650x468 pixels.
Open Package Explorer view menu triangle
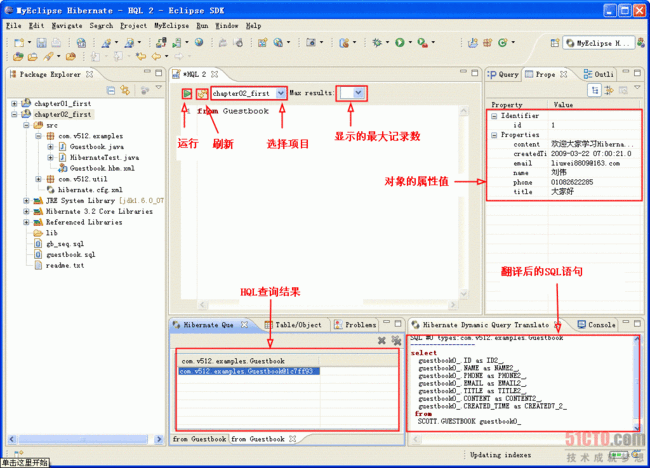[x=159, y=87]
